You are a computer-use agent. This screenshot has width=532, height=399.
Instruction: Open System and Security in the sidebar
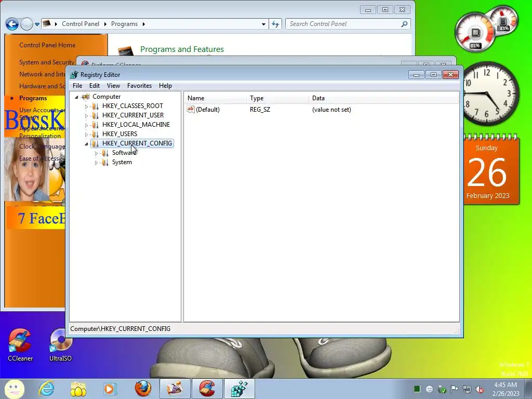click(46, 62)
